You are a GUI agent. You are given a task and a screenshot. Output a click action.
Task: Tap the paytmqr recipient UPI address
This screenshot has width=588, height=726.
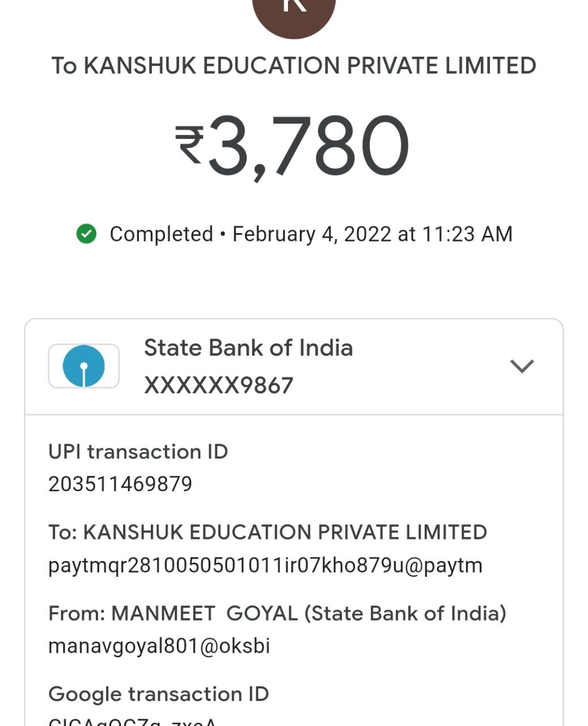point(265,565)
